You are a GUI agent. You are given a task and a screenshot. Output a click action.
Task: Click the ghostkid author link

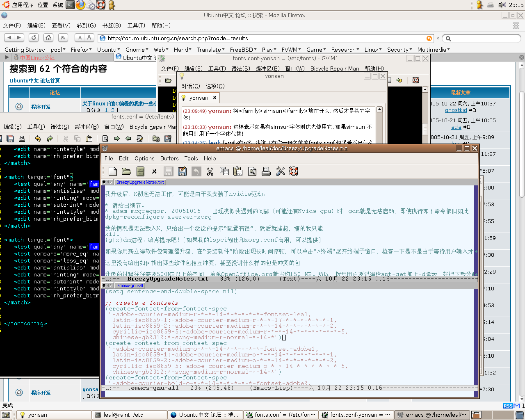point(456,110)
